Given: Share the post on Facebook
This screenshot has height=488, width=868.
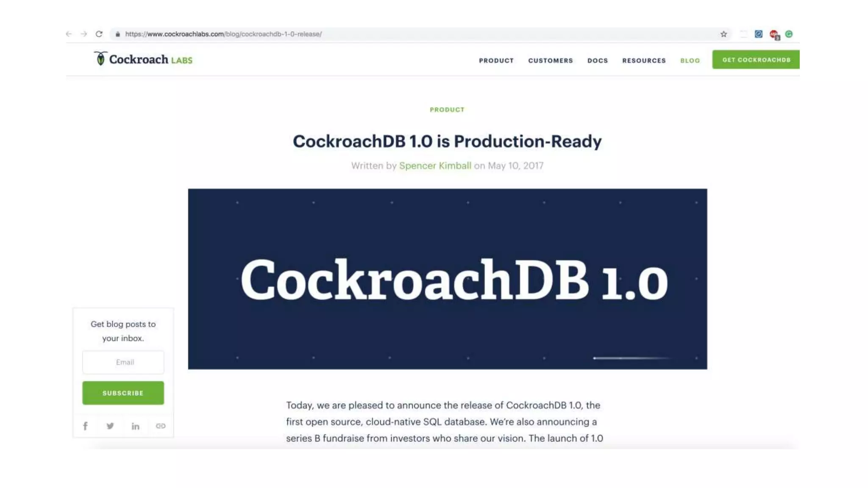Looking at the screenshot, I should (x=85, y=426).
